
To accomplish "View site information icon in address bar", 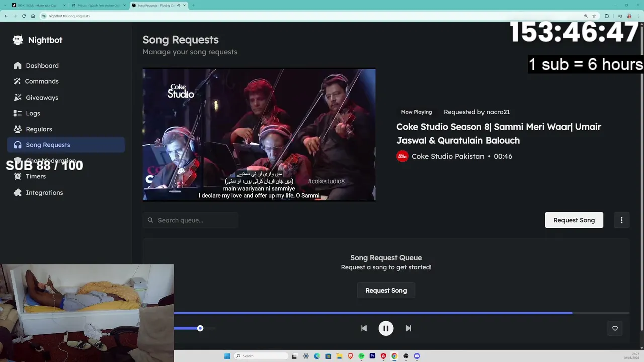I will point(44,16).
